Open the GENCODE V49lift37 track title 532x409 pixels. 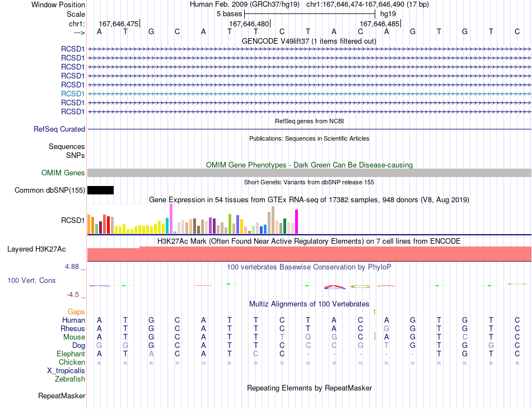309,41
